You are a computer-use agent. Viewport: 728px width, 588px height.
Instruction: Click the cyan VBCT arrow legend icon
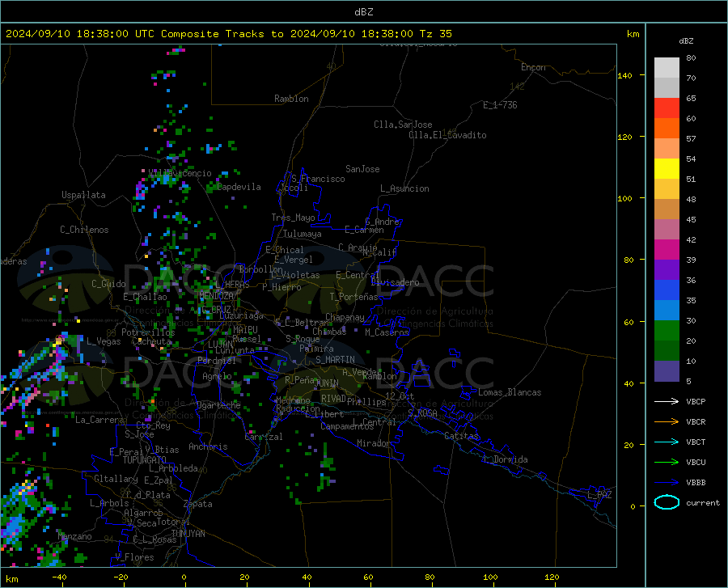point(667,442)
